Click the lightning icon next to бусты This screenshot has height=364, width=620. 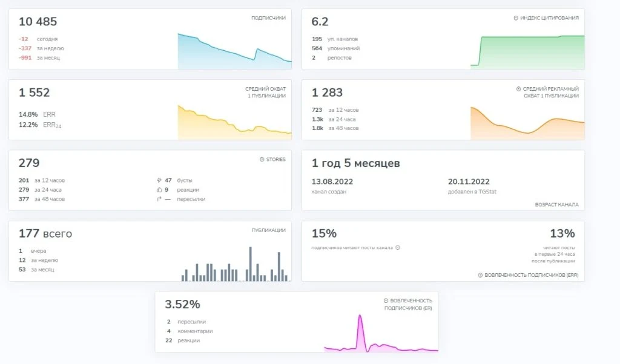click(159, 180)
